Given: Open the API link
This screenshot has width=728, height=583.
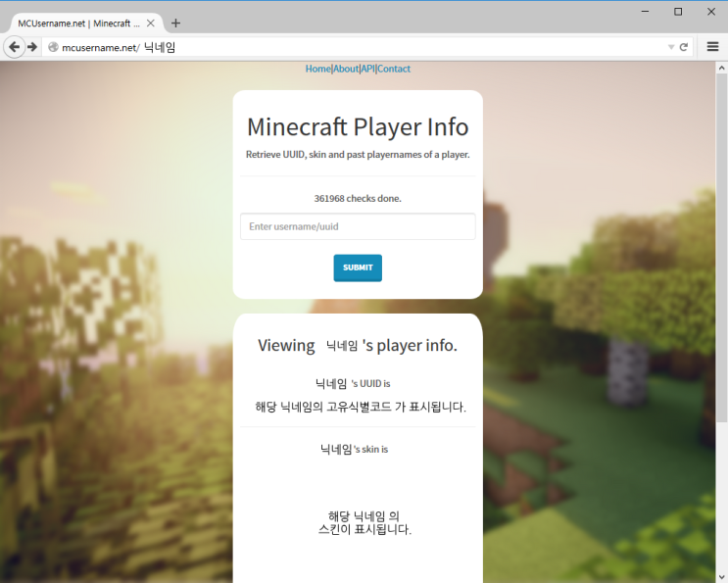Looking at the screenshot, I should pyautogui.click(x=367, y=69).
